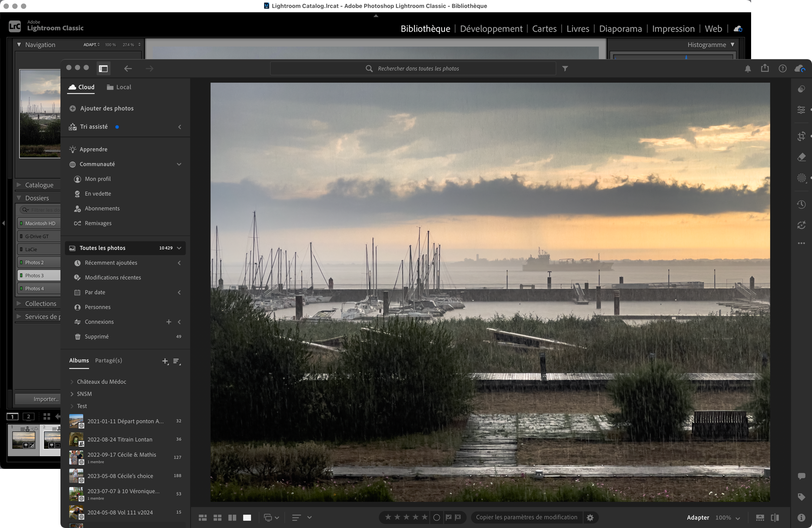Open the 2022-08-24 Titrain Lontan album thumbnail
Screen dimensions: 812x528
pos(76,439)
